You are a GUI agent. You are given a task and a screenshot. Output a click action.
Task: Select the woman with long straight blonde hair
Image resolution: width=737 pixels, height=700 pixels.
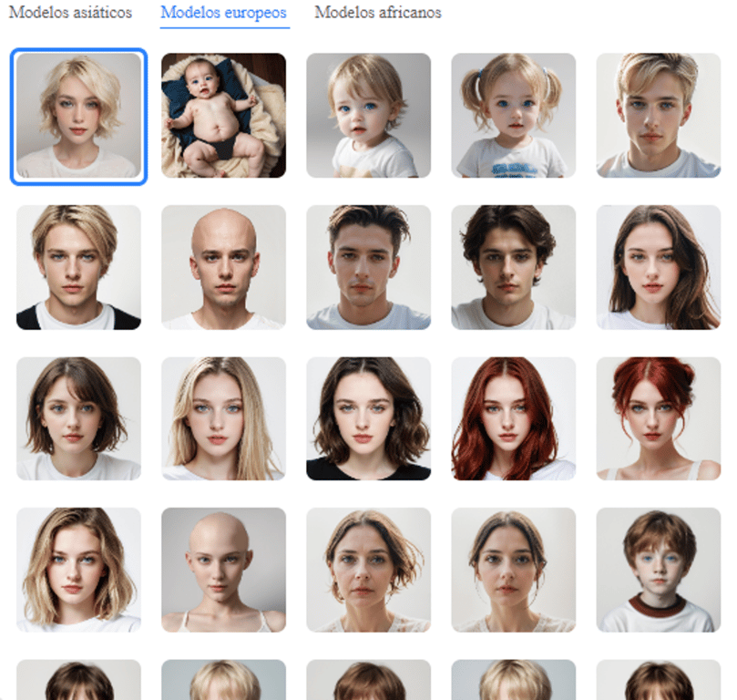224,419
